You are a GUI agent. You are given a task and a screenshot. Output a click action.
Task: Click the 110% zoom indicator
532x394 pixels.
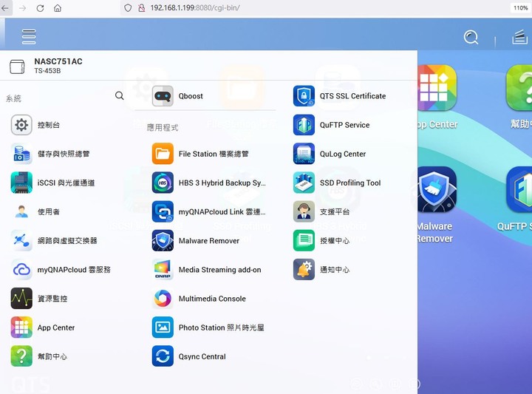520,8
